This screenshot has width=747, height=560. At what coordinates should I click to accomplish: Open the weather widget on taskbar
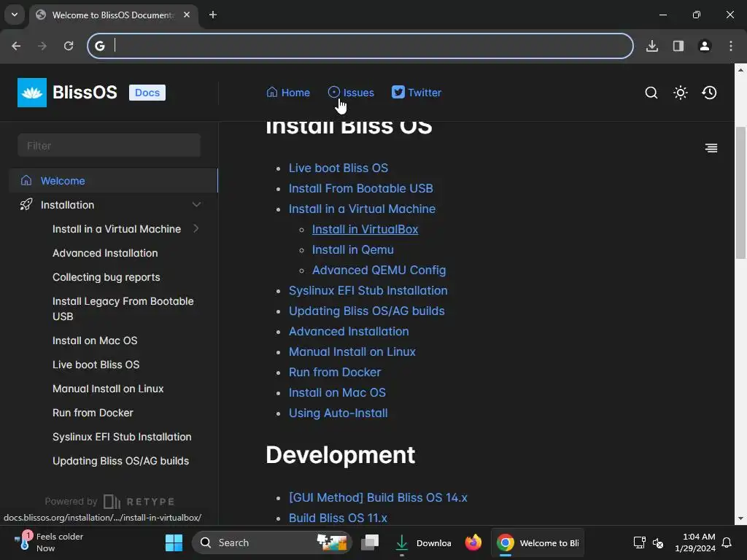pyautogui.click(x=49, y=542)
